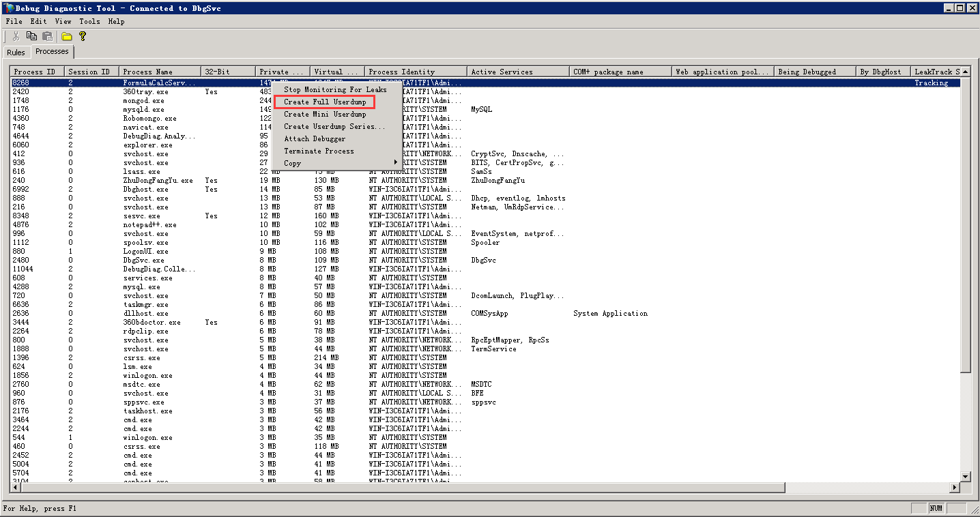Open the Help menu
The image size is (980, 517).
point(116,21)
